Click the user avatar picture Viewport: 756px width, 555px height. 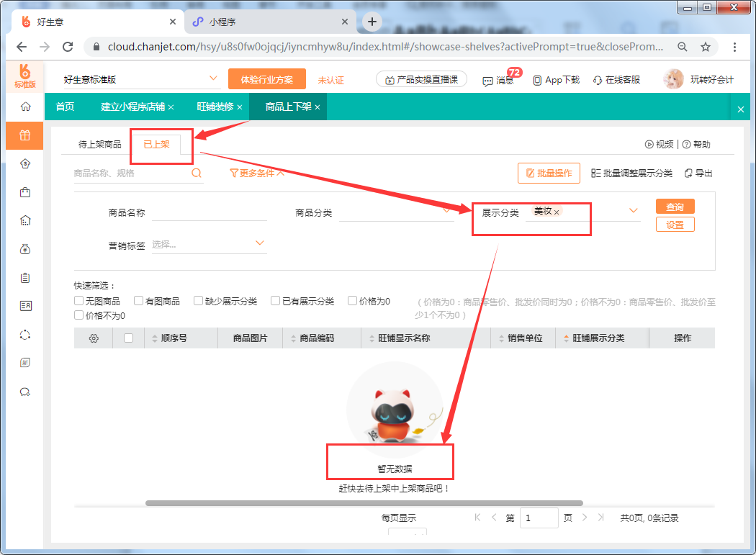(673, 79)
